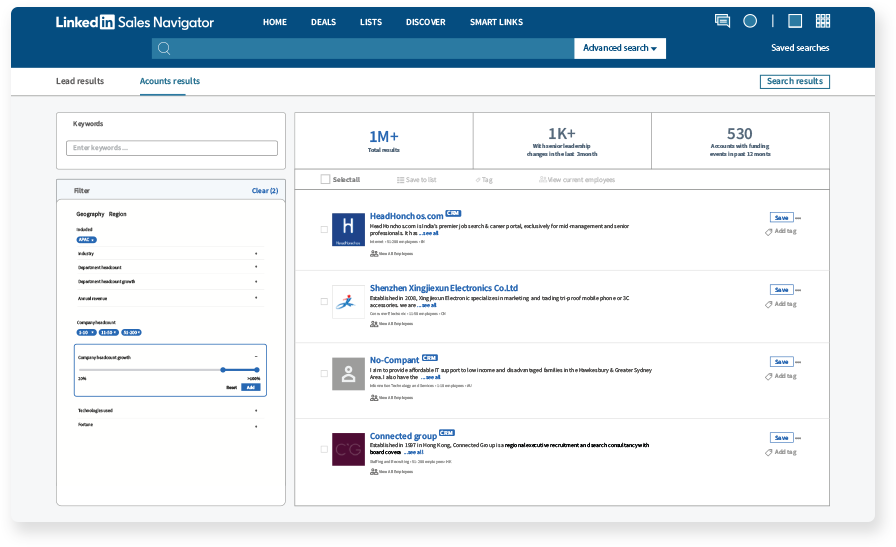Check the Select all checkbox
This screenshot has width=896, height=547.
(325, 179)
